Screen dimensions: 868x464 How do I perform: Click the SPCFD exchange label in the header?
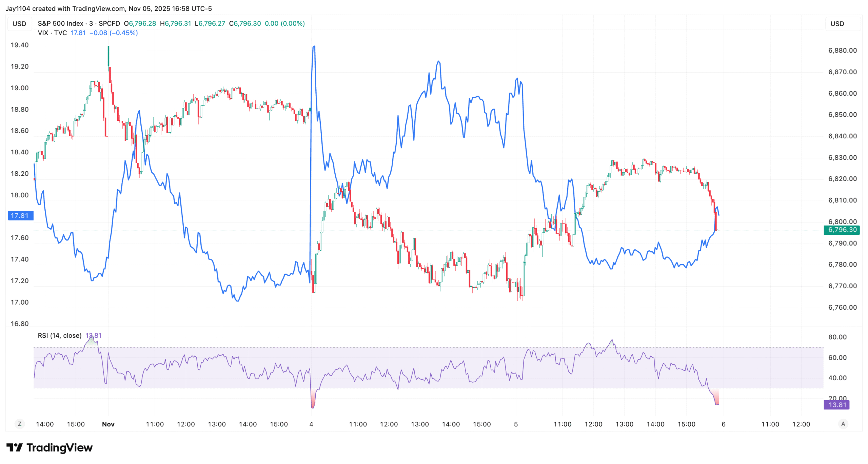[109, 23]
